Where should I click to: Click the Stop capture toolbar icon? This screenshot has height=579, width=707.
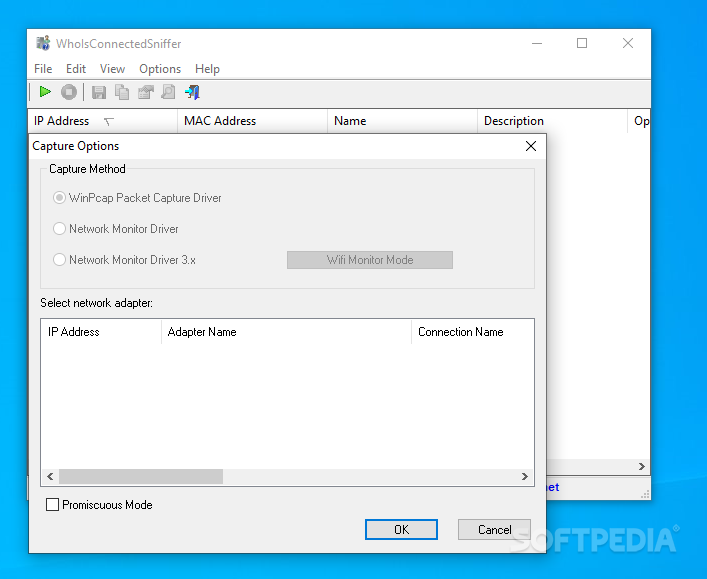tap(69, 92)
